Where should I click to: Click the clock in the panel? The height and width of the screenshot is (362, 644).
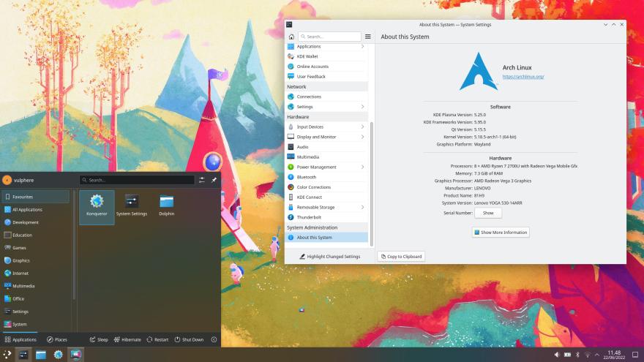614,355
